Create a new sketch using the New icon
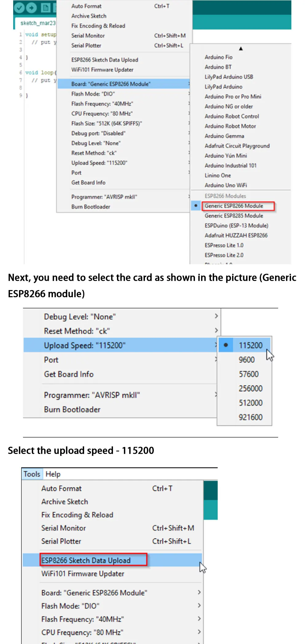The width and height of the screenshot is (307, 644). click(x=45, y=8)
